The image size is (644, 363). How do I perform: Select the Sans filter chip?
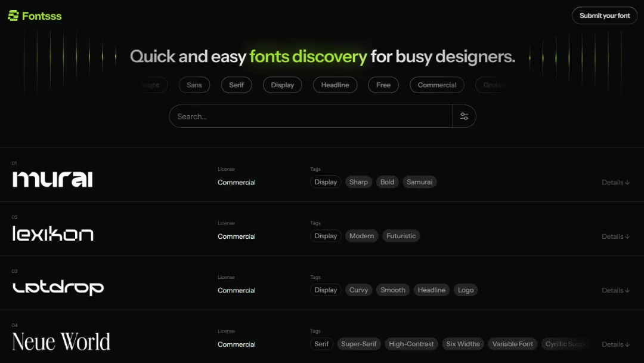tap(194, 85)
